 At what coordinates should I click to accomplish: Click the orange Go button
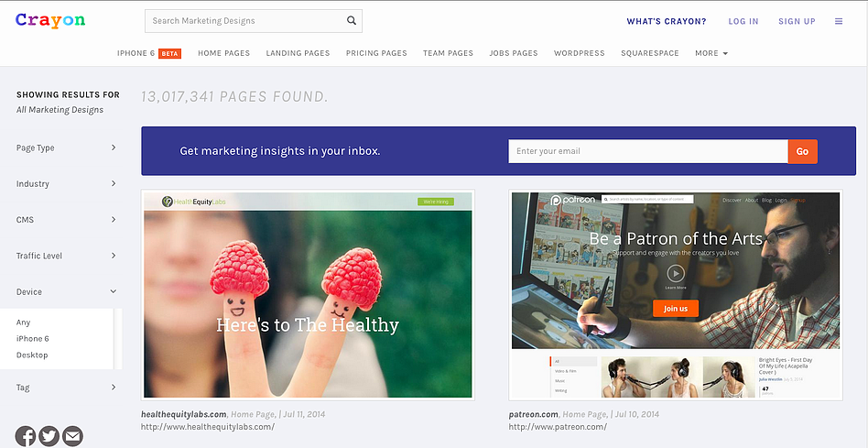pyautogui.click(x=803, y=151)
